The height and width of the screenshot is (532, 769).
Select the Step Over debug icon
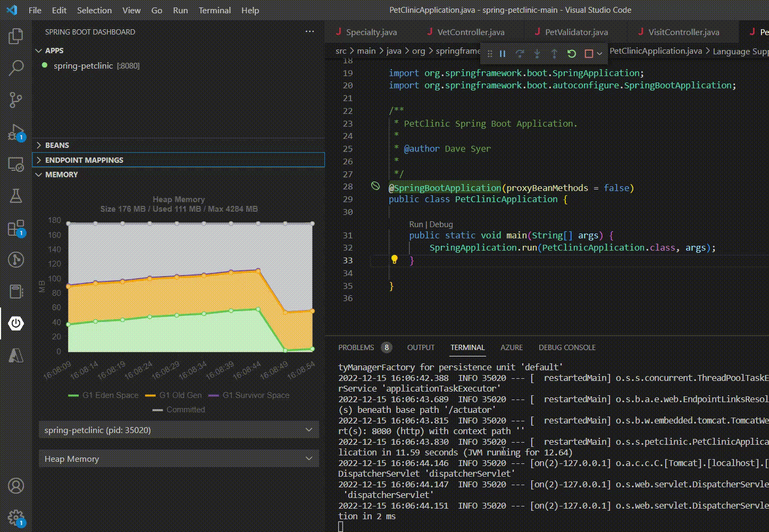[520, 53]
